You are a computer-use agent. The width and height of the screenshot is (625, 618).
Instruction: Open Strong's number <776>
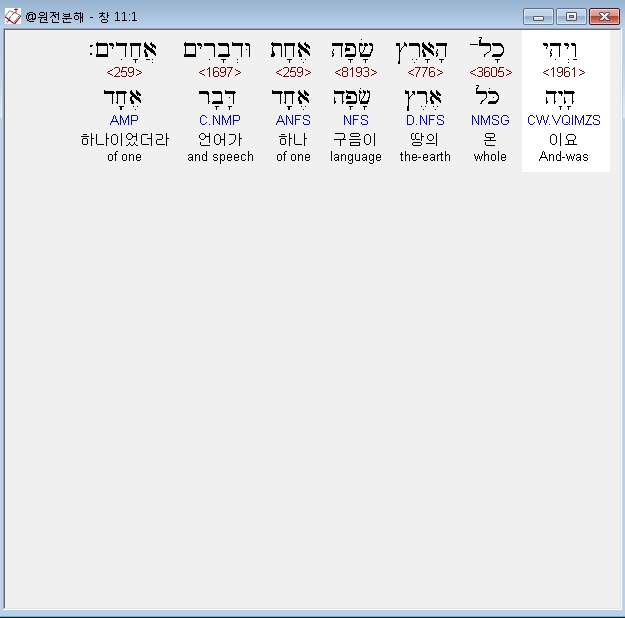click(425, 72)
